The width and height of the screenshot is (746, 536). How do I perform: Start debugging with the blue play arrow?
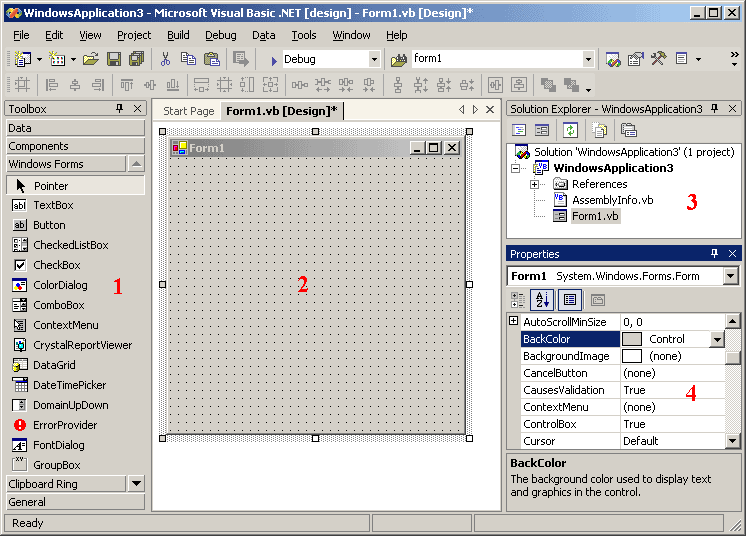[x=274, y=60]
